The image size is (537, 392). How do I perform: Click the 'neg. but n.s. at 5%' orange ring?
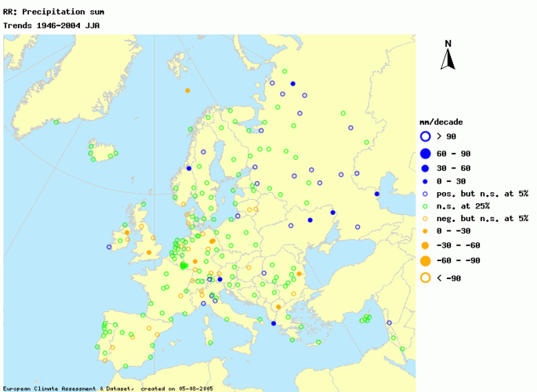coord(424,218)
